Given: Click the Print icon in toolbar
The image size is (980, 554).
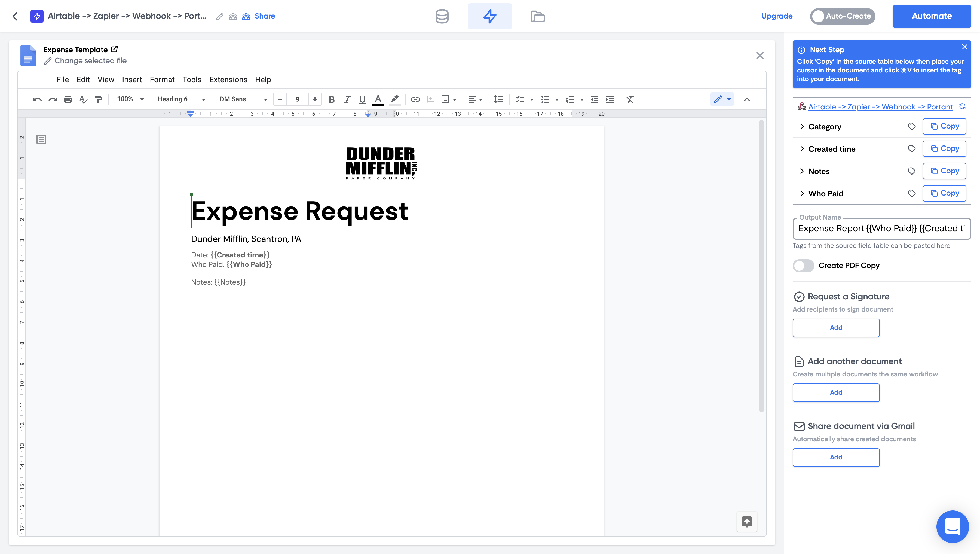Looking at the screenshot, I should click(x=68, y=99).
